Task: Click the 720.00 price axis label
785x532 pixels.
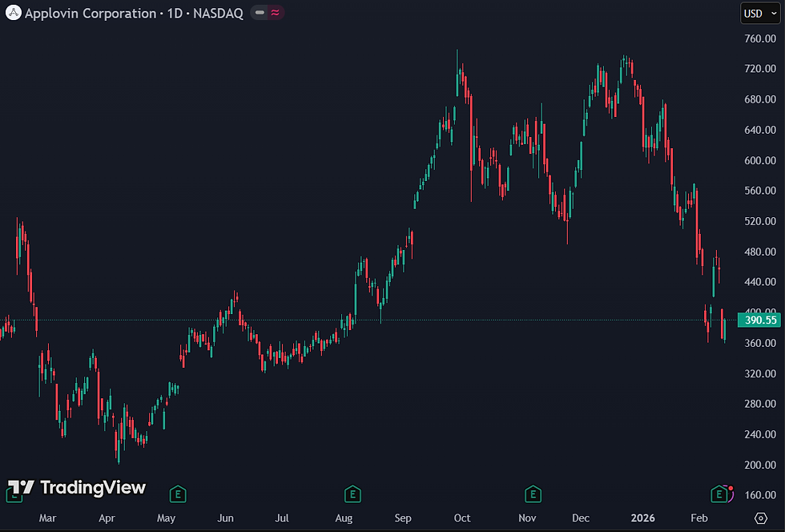Action: (x=760, y=69)
